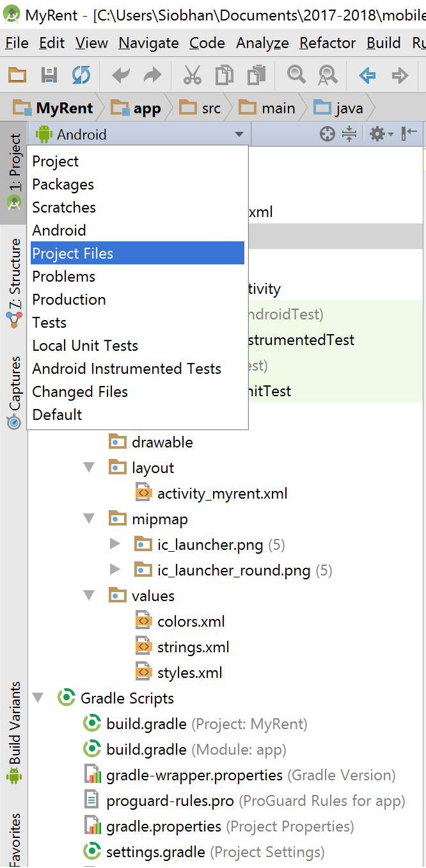Image resolution: width=426 pixels, height=868 pixels.
Task: Click the Select Opened File crosshair icon
Action: pos(327,134)
